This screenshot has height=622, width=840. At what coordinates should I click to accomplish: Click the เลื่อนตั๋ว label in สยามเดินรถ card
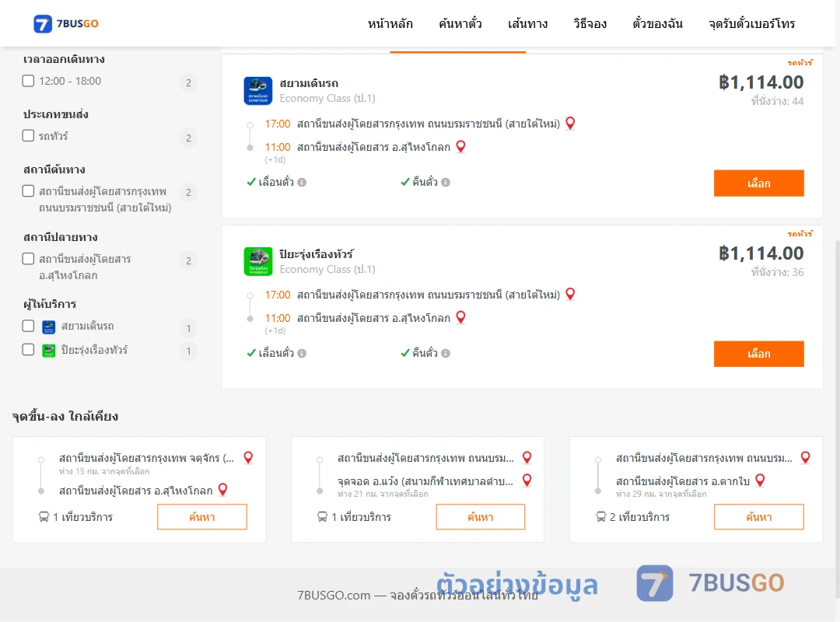[276, 182]
